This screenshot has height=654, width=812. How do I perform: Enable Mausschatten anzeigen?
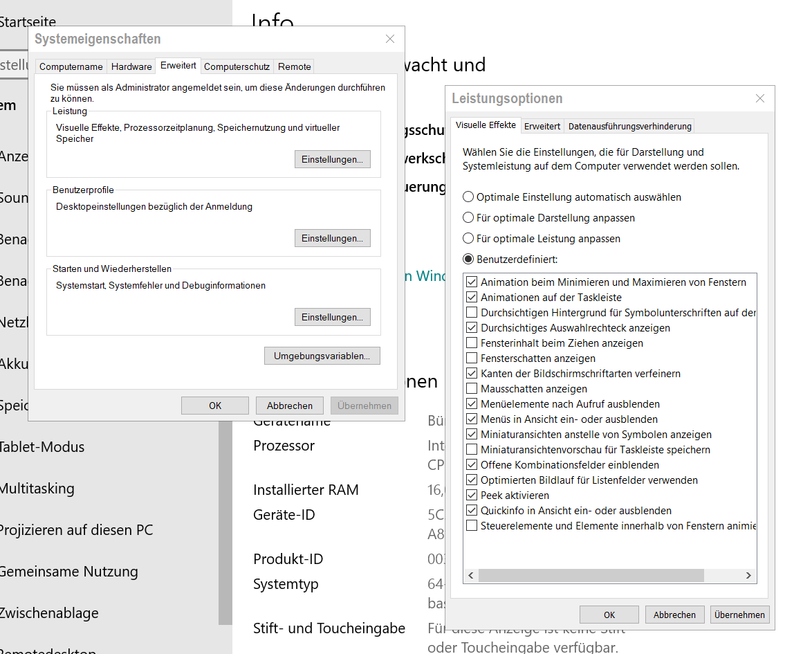coord(472,389)
